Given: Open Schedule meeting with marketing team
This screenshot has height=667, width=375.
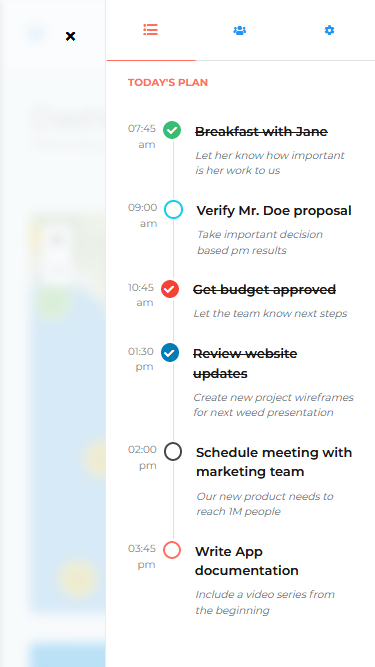Looking at the screenshot, I should [x=274, y=462].
